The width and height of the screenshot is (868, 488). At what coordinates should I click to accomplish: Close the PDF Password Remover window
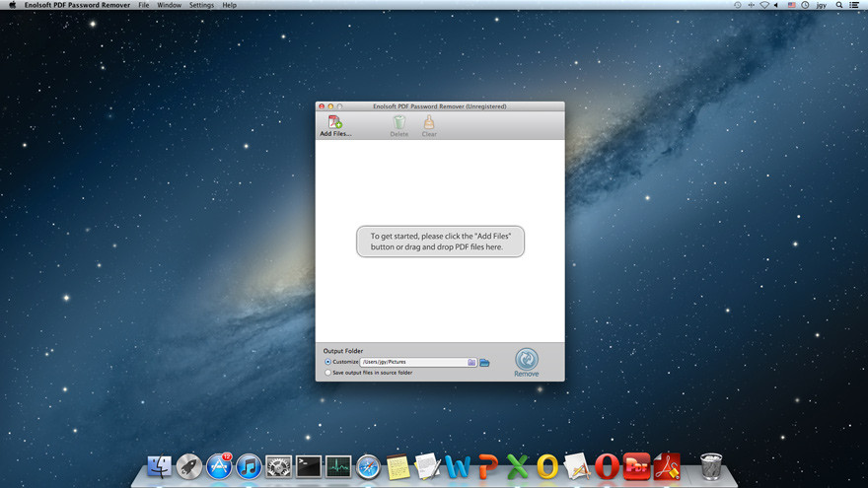click(x=322, y=106)
